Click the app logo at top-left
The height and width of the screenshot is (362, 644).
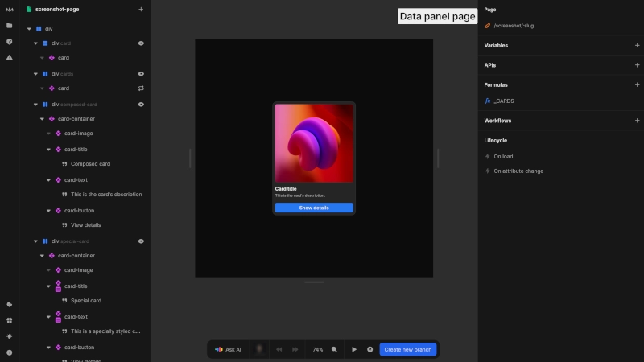click(x=10, y=10)
